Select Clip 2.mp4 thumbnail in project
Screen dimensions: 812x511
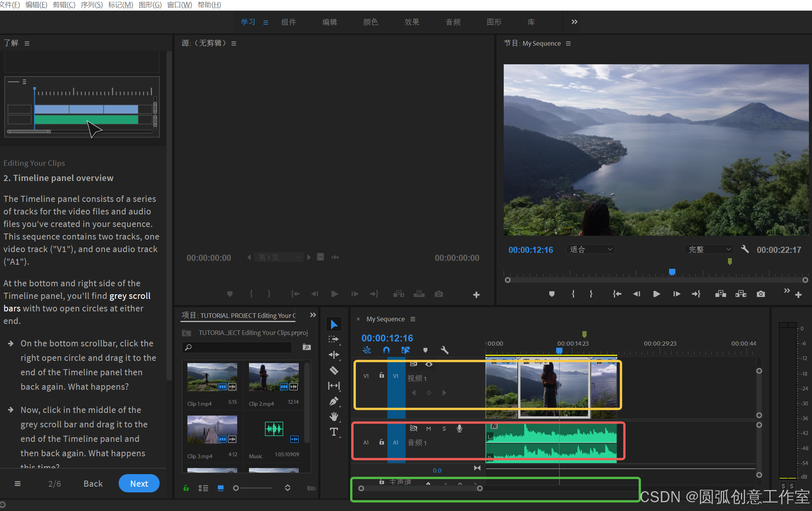click(x=273, y=377)
